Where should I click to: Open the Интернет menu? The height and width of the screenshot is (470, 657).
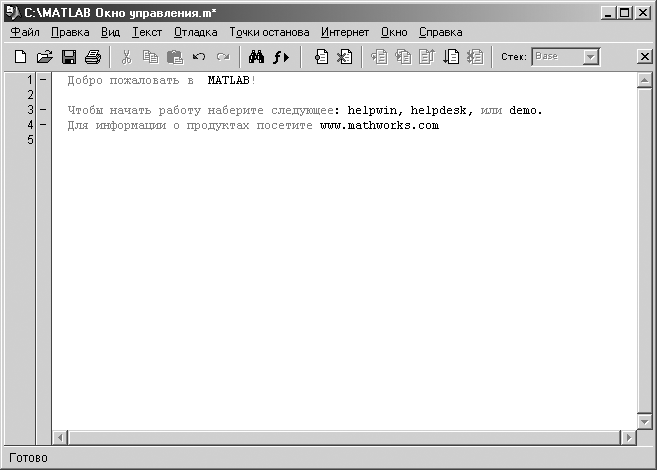[x=345, y=32]
